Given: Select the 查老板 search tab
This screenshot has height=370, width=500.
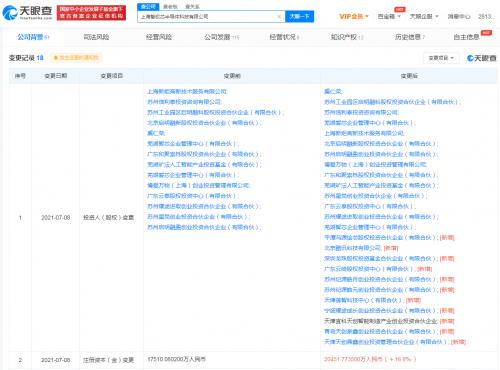Looking at the screenshot, I should tap(170, 7).
